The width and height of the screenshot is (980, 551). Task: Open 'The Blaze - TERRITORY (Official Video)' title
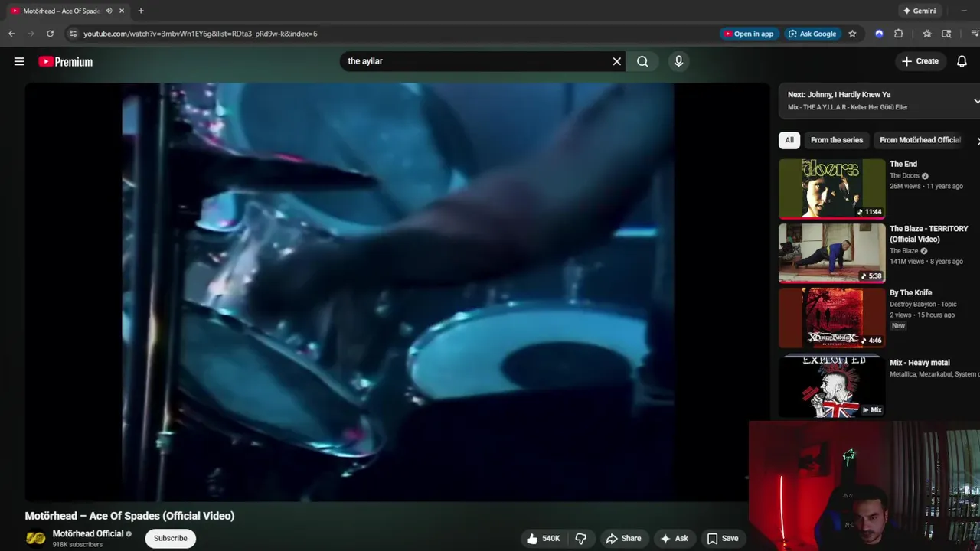pos(929,233)
